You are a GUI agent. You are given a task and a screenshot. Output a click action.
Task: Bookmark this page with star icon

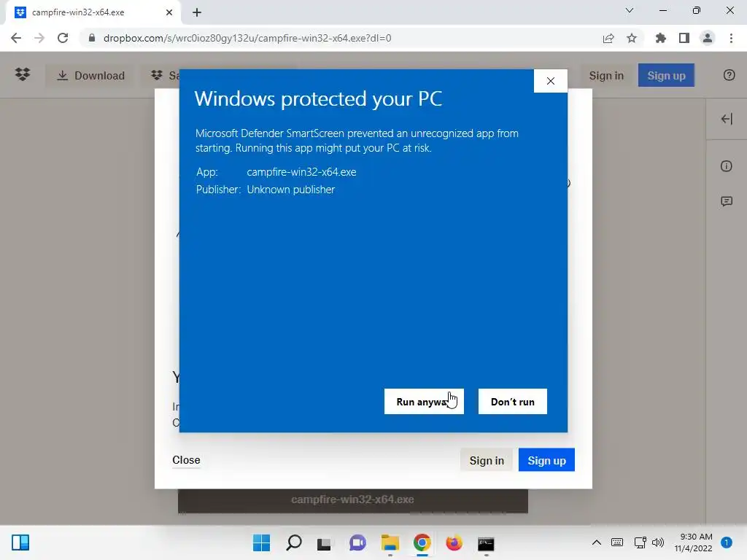pos(632,38)
